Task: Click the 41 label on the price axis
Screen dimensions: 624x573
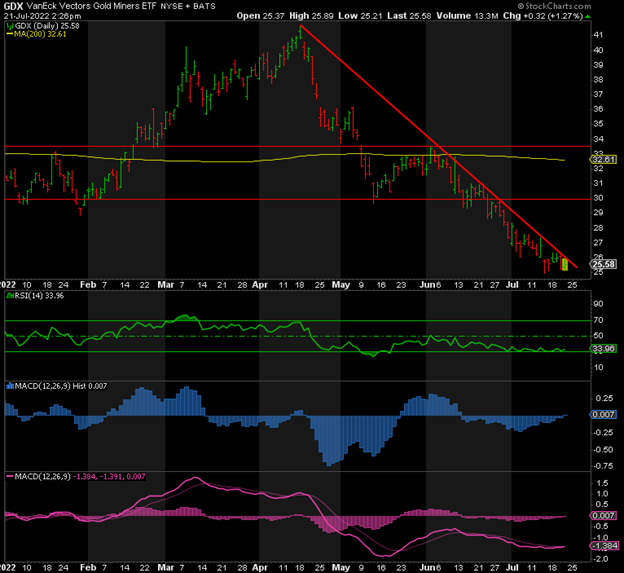Action: pos(598,35)
